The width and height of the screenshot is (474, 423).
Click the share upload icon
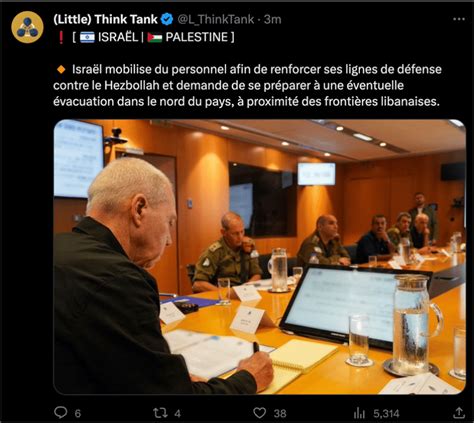point(459,413)
